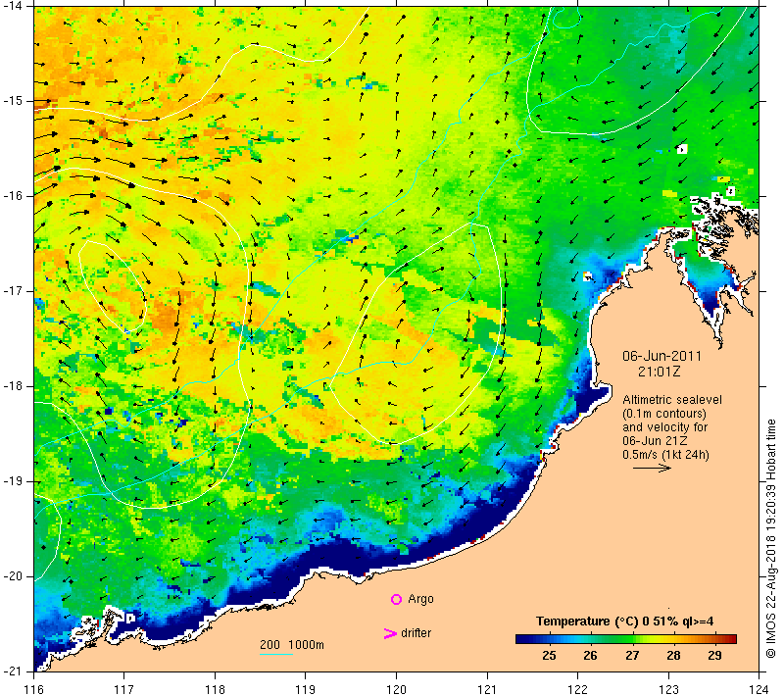784x696 pixels.
Task: Click the '200 1000m' depth label
Action: [x=292, y=644]
